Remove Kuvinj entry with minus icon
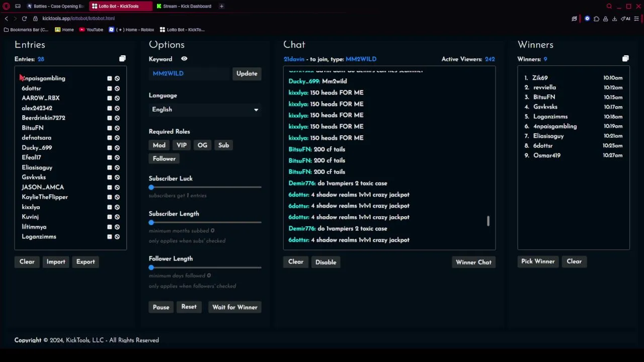Screen dimensions: 644x362 (x=109, y=217)
